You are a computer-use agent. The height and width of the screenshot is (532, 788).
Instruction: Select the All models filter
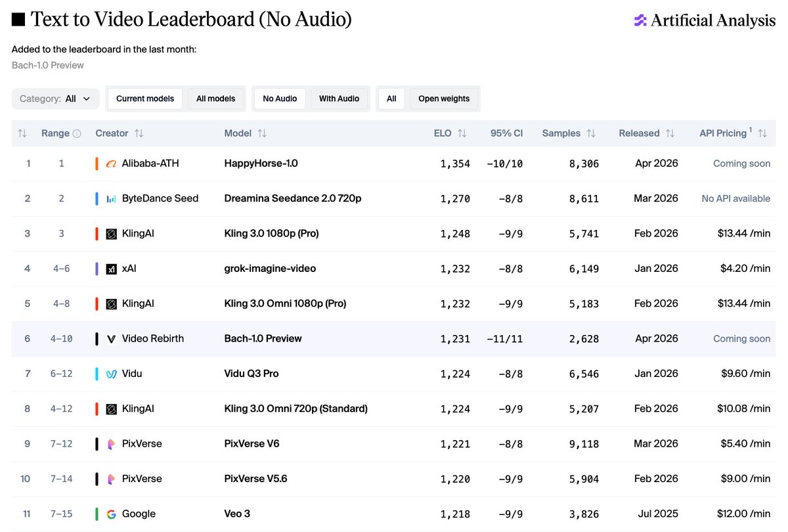tap(216, 99)
